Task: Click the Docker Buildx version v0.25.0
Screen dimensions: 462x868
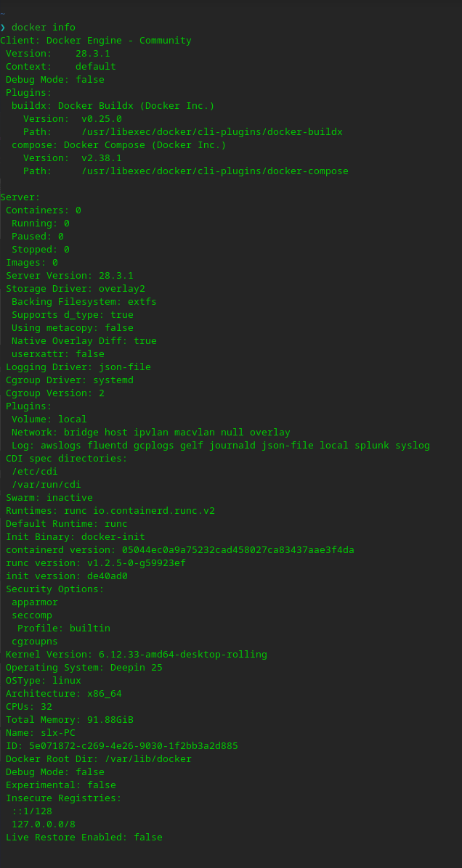Action: (101, 119)
